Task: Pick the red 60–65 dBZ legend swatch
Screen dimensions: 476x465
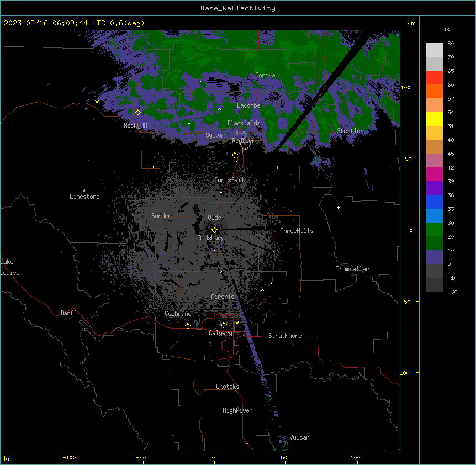Action: 434,78
